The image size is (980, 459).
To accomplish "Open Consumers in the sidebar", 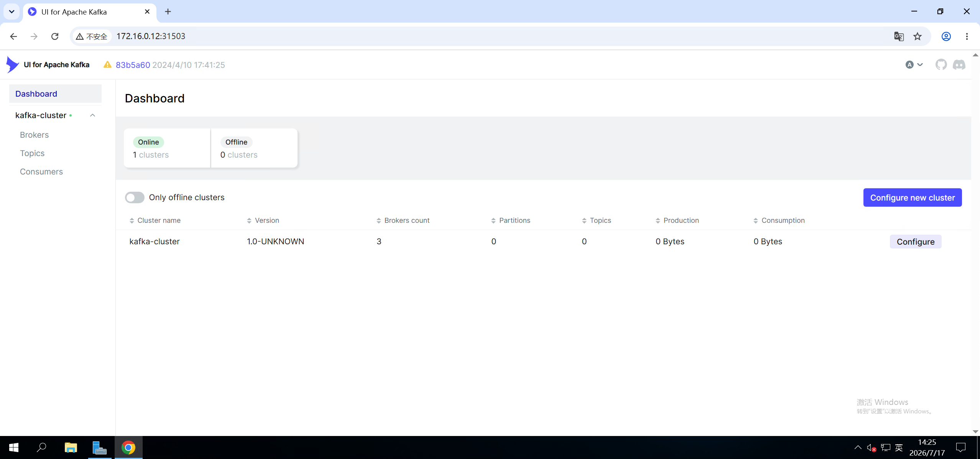I will (x=41, y=172).
